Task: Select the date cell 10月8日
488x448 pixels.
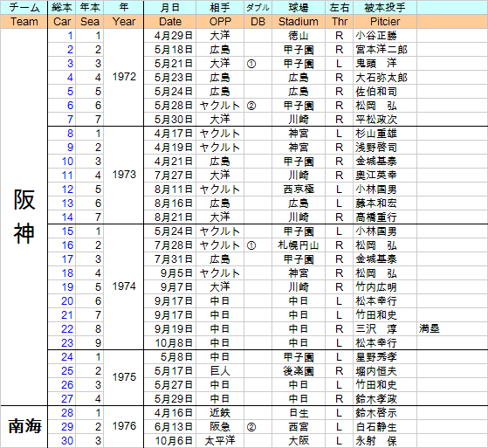Action: [174, 343]
